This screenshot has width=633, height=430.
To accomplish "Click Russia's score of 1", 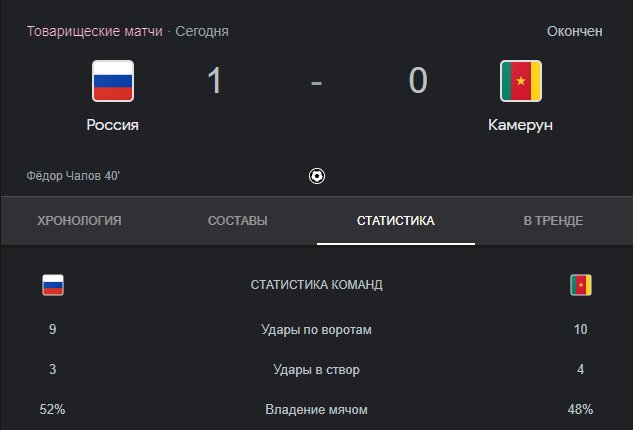I will pos(214,80).
